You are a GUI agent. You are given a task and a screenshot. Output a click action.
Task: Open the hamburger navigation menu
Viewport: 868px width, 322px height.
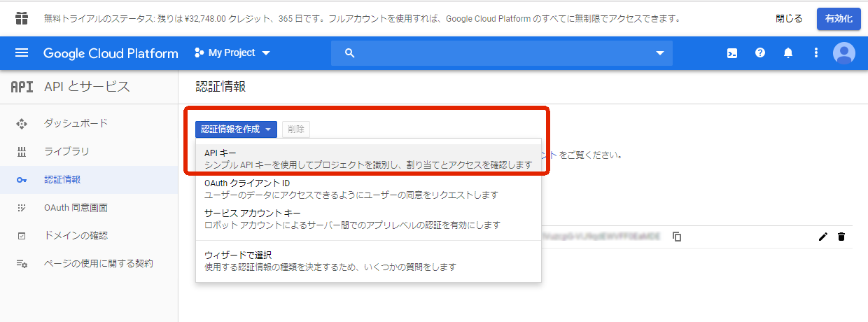[x=22, y=53]
